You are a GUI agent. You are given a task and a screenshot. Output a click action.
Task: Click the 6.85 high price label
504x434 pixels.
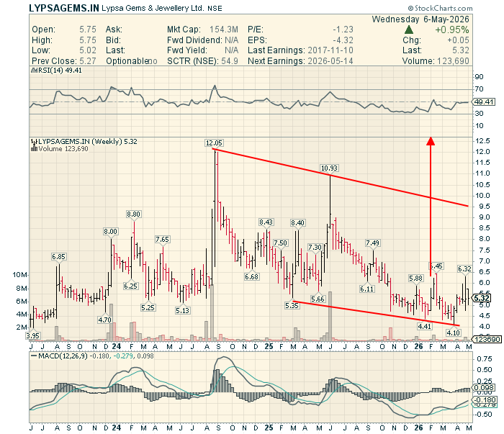click(58, 257)
